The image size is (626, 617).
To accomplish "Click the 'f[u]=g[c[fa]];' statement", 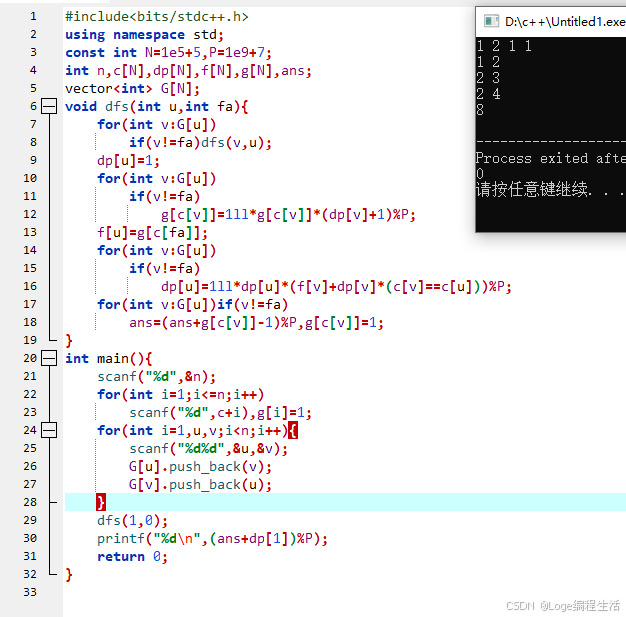I will 153,232.
